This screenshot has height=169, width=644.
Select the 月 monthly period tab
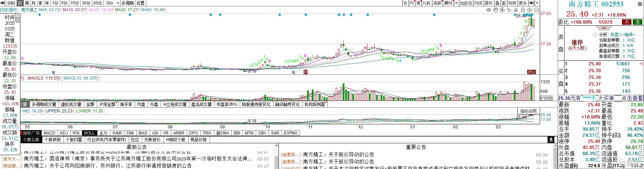click(34, 3)
